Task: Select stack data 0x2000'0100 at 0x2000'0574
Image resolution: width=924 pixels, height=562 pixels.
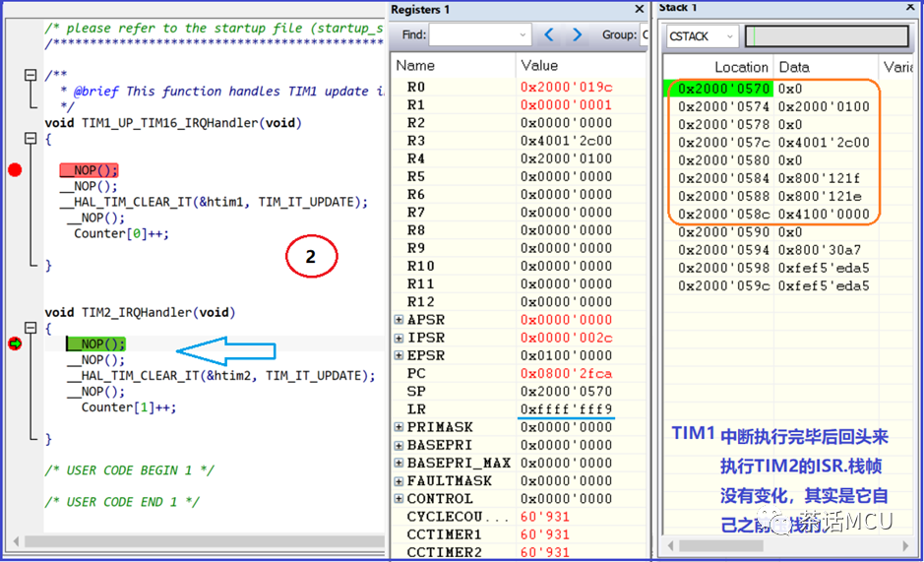Action: 824,106
